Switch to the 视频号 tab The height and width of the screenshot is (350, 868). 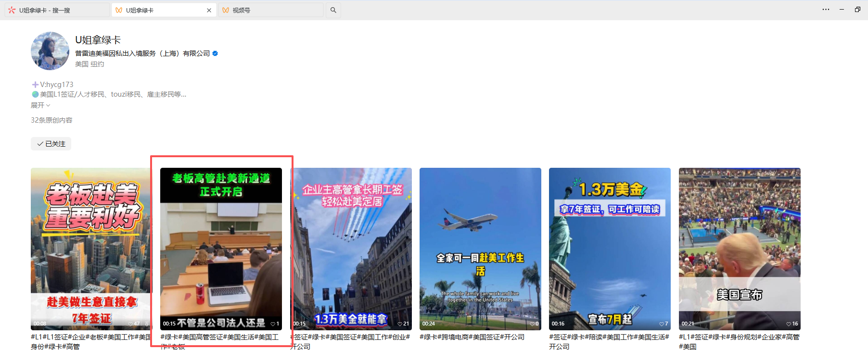click(270, 10)
